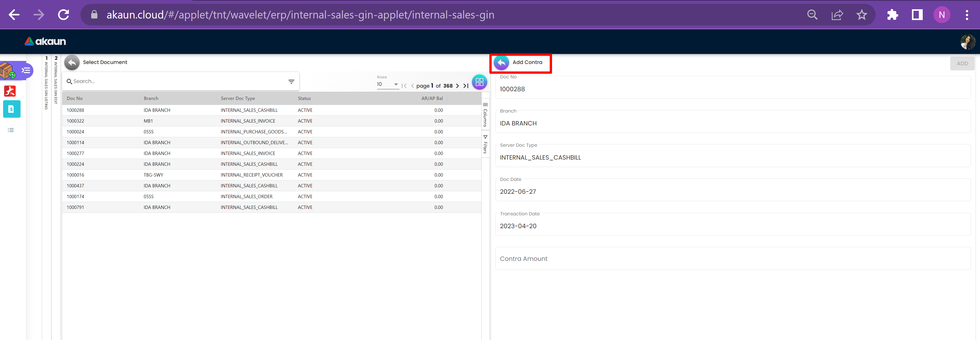Image resolution: width=980 pixels, height=340 pixels.
Task: Click the list icon in left sidebar
Action: pos(11,130)
